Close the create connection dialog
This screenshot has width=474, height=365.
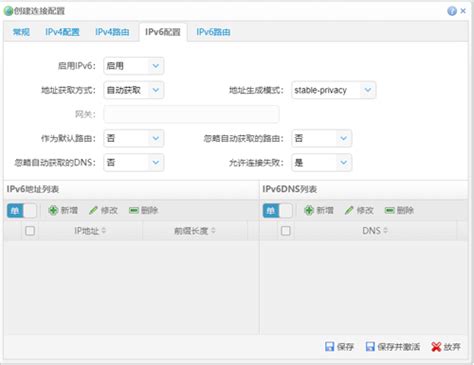click(x=463, y=11)
